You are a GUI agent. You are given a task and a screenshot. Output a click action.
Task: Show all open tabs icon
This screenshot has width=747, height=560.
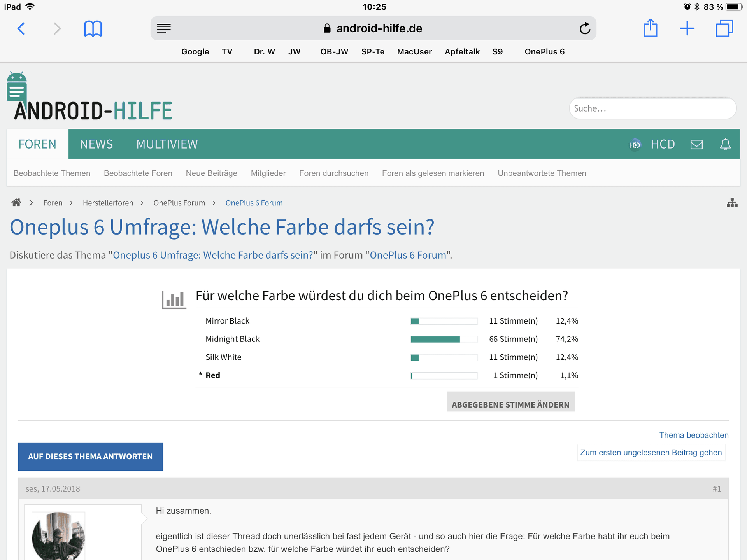pyautogui.click(x=724, y=28)
